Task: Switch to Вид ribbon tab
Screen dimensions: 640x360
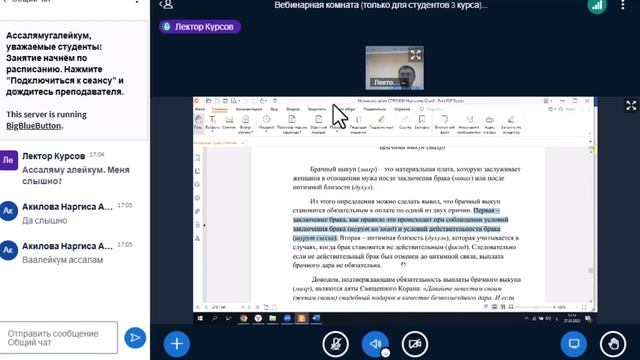Action: 274,109
